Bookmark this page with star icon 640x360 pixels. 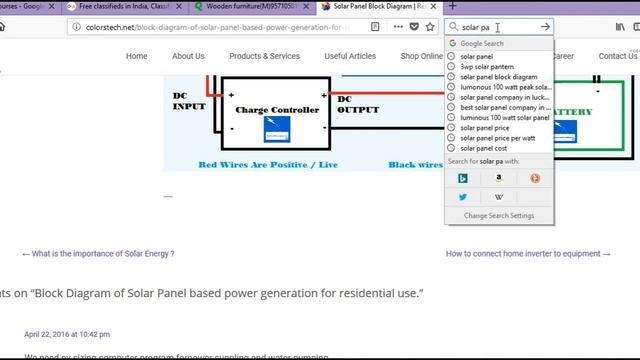point(430,27)
